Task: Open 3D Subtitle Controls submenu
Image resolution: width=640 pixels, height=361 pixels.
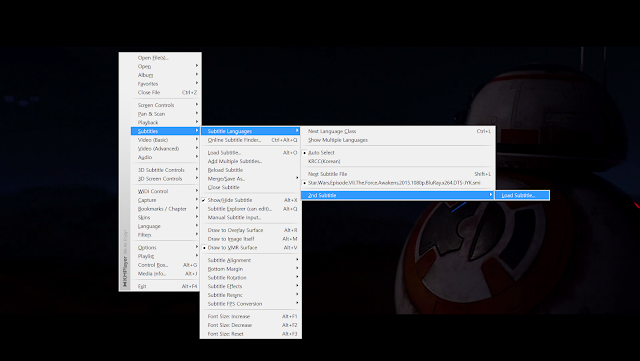Action: tap(165, 170)
